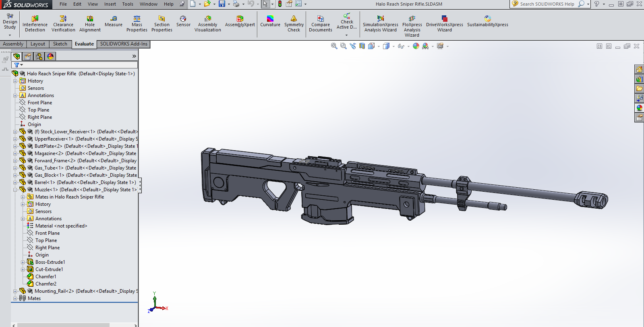Open Display Style dropdown arrow

tap(393, 46)
